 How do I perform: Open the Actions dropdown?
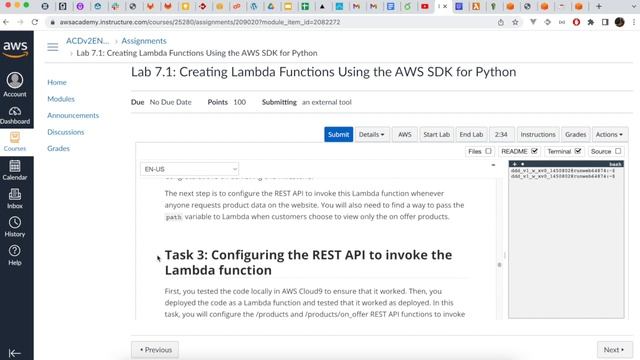click(x=609, y=134)
